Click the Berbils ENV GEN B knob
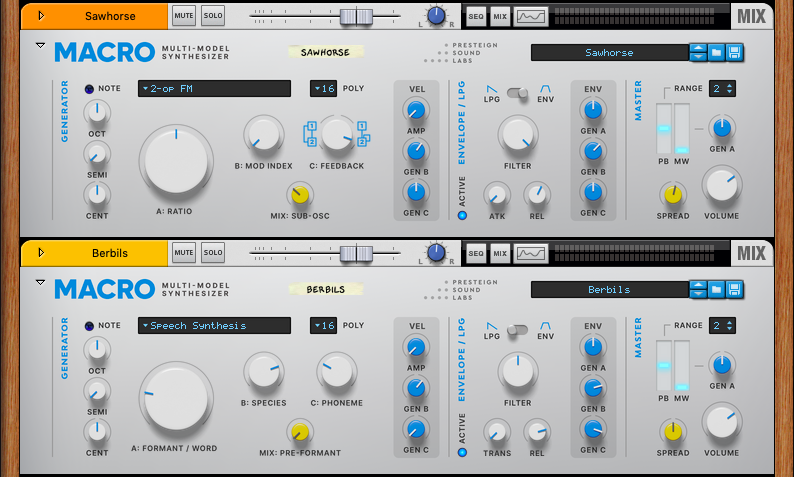Viewport: 794px width, 477px height. pyautogui.click(x=593, y=388)
